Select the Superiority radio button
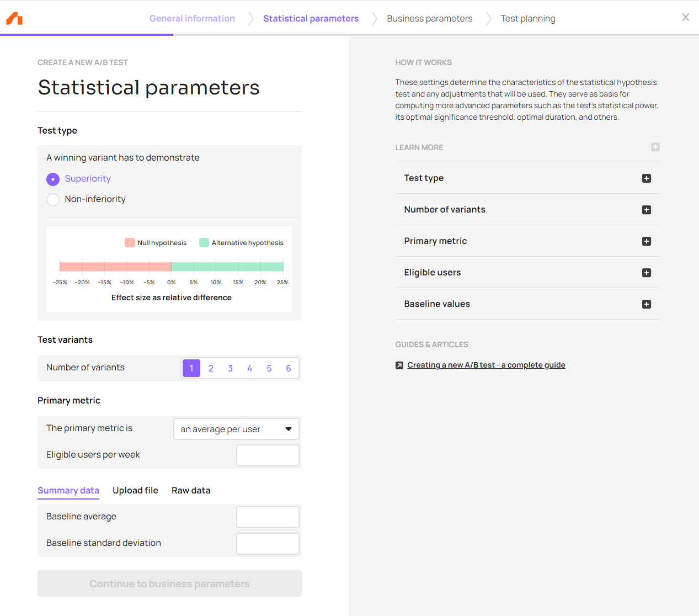Viewport: 699px width, 616px height. (53, 179)
